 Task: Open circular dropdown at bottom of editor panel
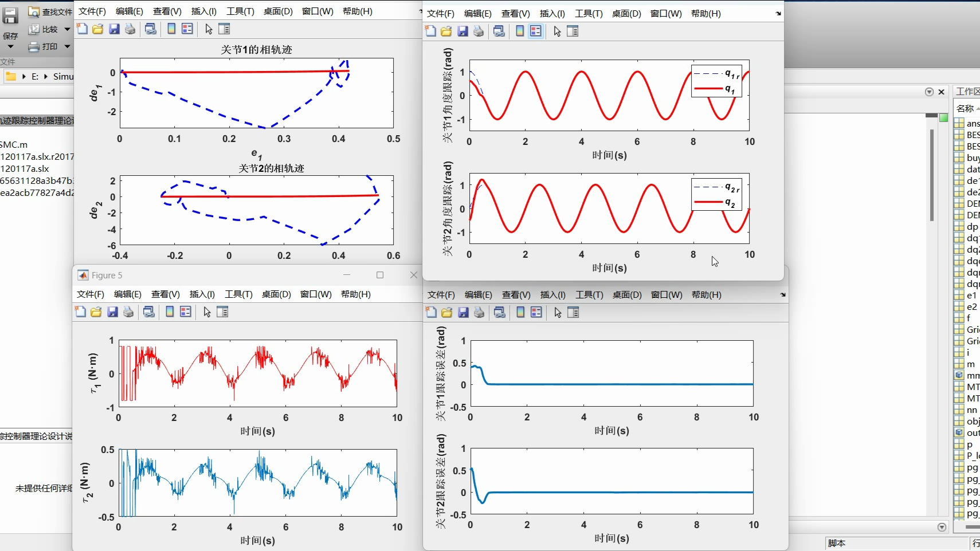coord(942,527)
